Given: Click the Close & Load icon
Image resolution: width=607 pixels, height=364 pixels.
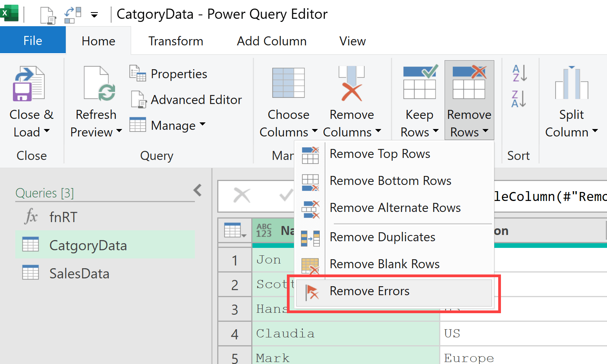Looking at the screenshot, I should 29,84.
